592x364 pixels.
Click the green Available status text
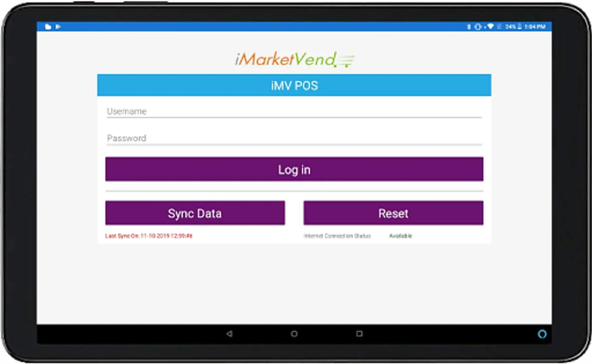(x=401, y=236)
